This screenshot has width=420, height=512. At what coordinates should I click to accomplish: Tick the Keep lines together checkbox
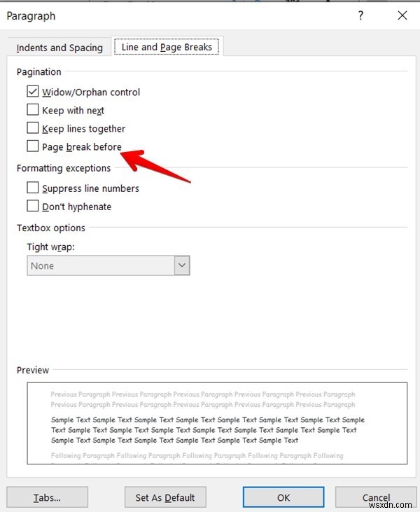pos(33,128)
